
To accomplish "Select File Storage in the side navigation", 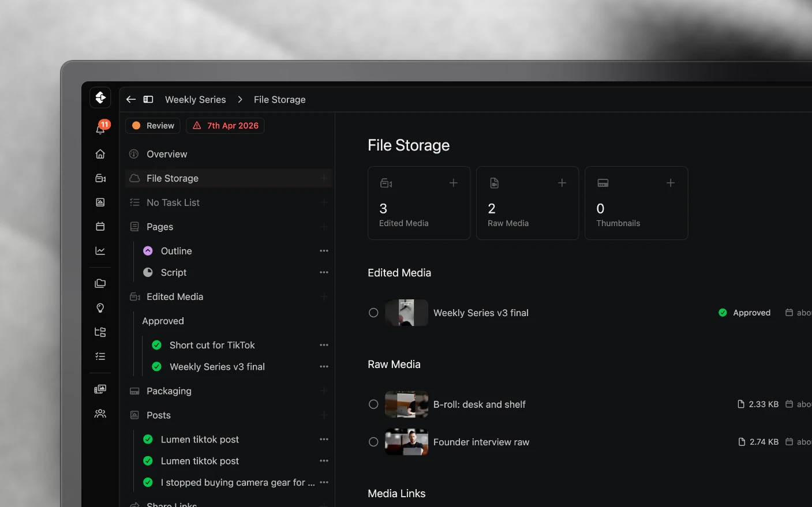I will 229,178.
